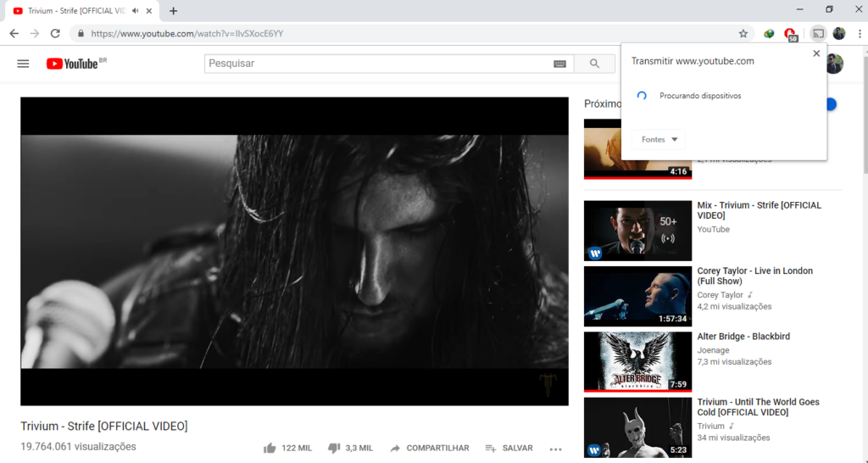
Task: Like the video with thumbs up
Action: (x=270, y=448)
